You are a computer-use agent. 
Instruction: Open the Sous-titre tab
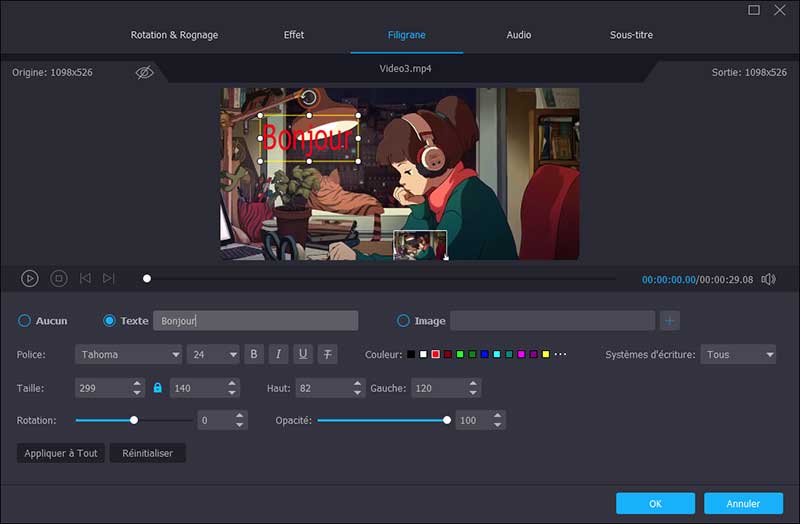[631, 35]
